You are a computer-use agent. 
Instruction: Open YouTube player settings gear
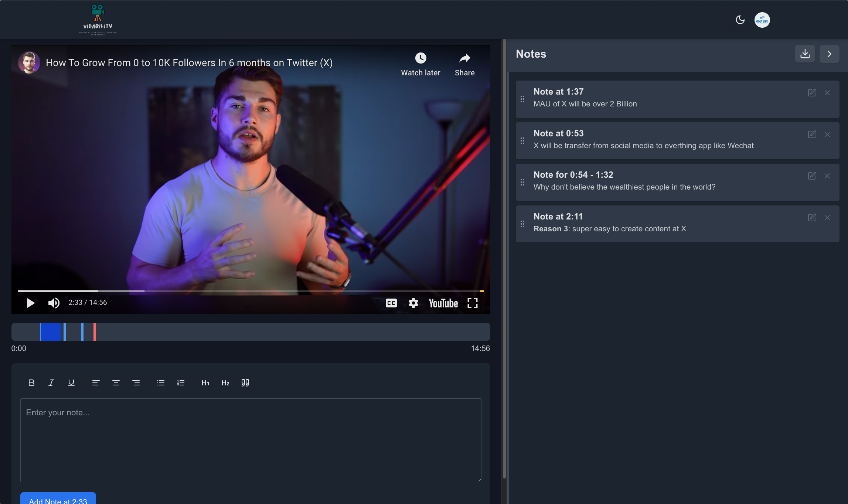pos(413,303)
